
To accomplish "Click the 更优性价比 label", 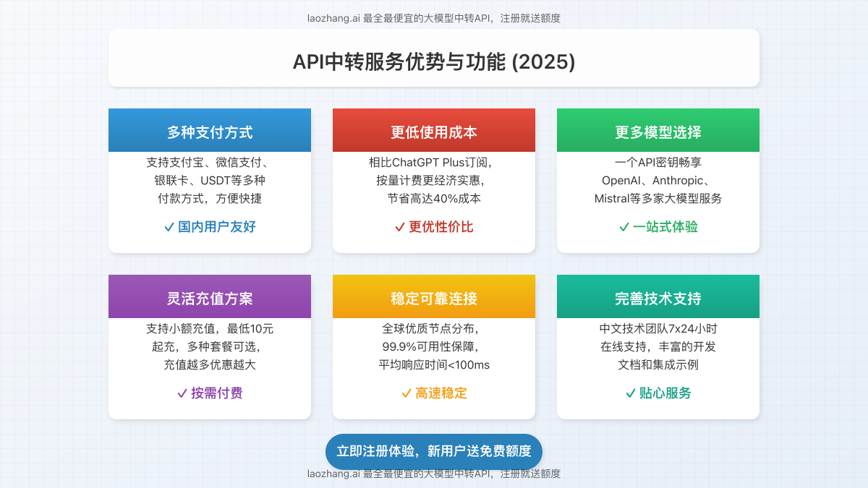I will 441,227.
